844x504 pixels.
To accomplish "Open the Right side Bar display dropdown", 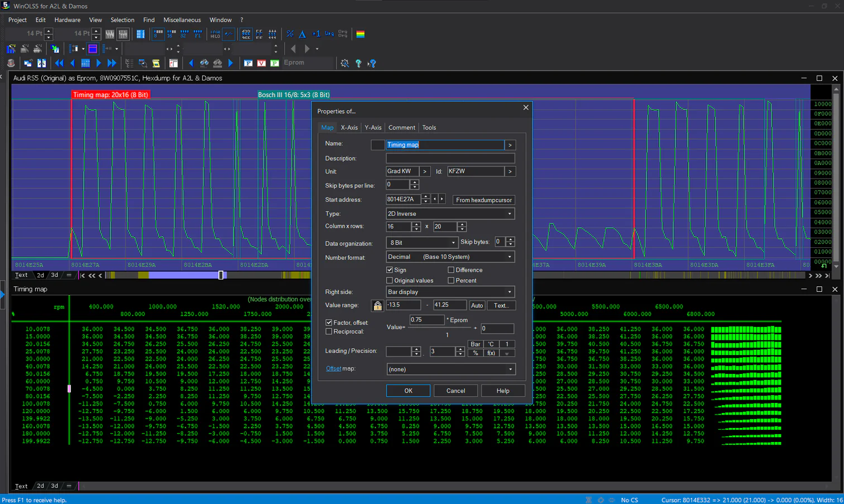I will [450, 292].
